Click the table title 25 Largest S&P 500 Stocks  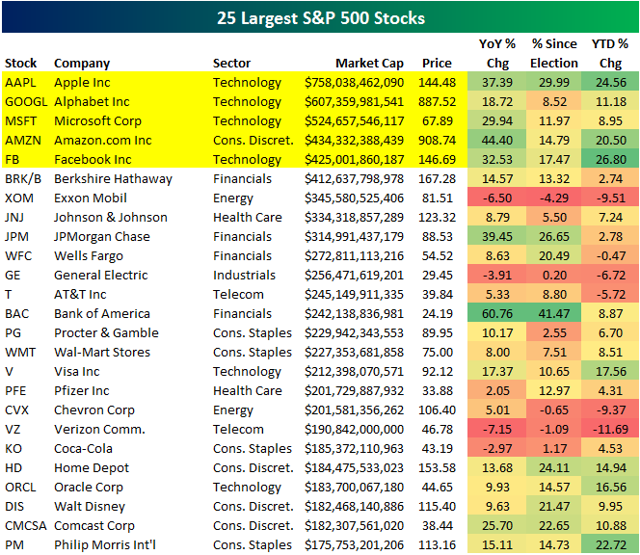[x=319, y=18]
